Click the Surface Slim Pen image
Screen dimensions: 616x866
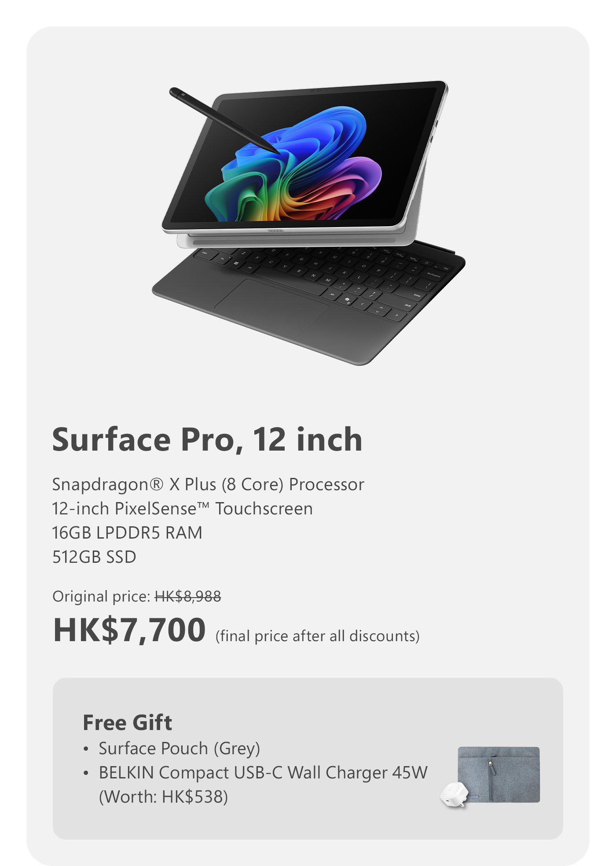[224, 121]
